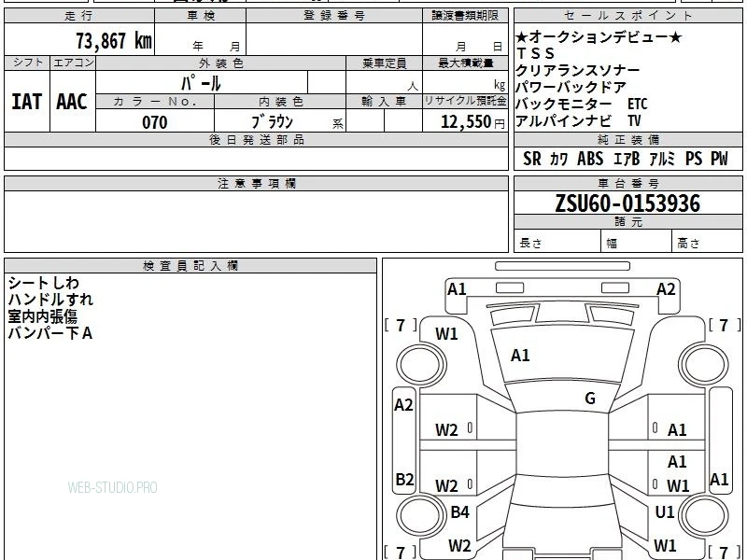Select the 室内内張傷 inspector note
This screenshot has height=560, width=747.
pos(42,316)
